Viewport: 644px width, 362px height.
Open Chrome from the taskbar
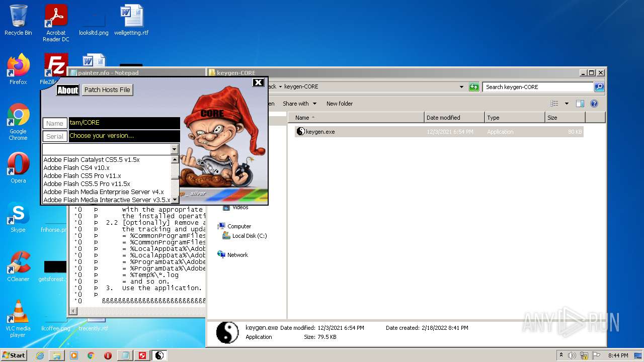(x=91, y=355)
